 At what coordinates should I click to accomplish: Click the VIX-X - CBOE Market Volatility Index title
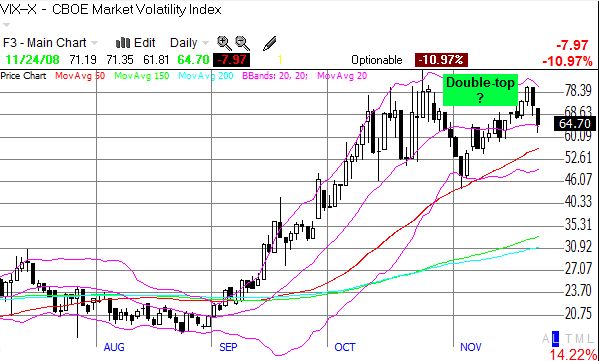point(110,9)
